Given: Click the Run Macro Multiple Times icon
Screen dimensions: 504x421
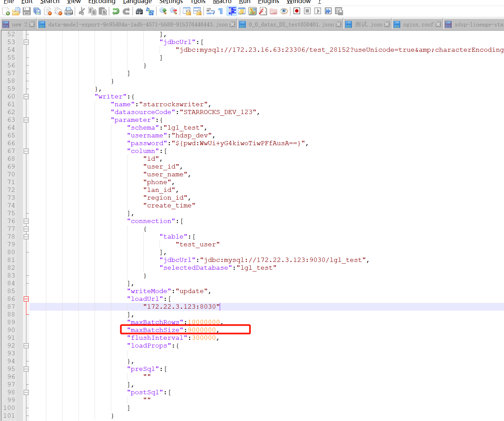Looking at the screenshot, I should [328, 11].
